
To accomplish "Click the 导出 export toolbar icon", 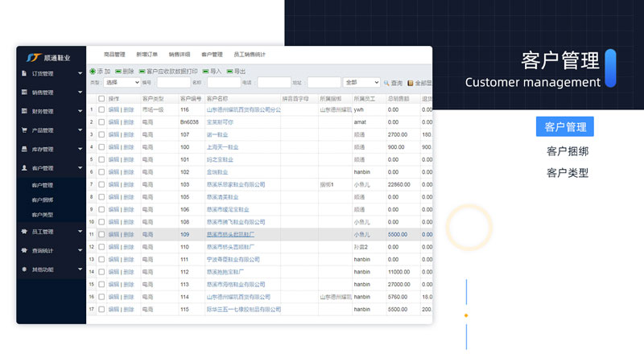I will (x=229, y=72).
